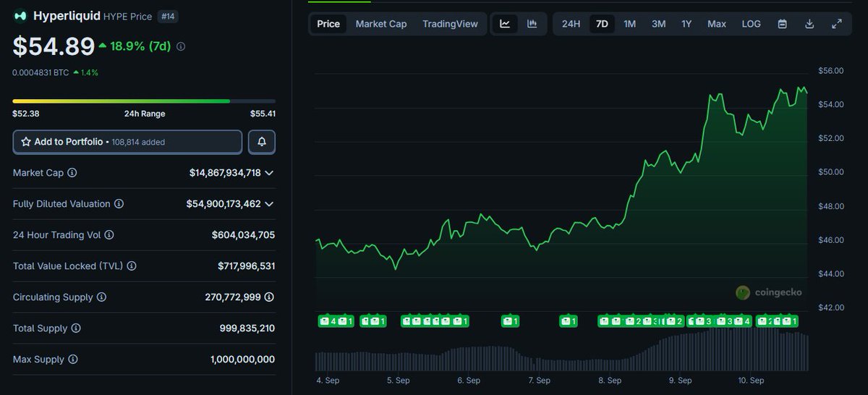Toggle LOG scale on chart

[752, 24]
